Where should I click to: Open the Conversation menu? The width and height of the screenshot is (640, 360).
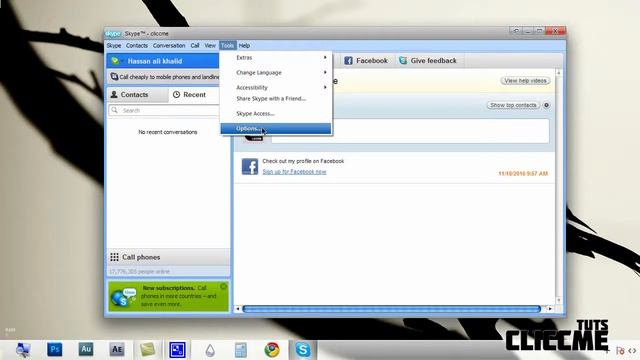[x=169, y=46]
